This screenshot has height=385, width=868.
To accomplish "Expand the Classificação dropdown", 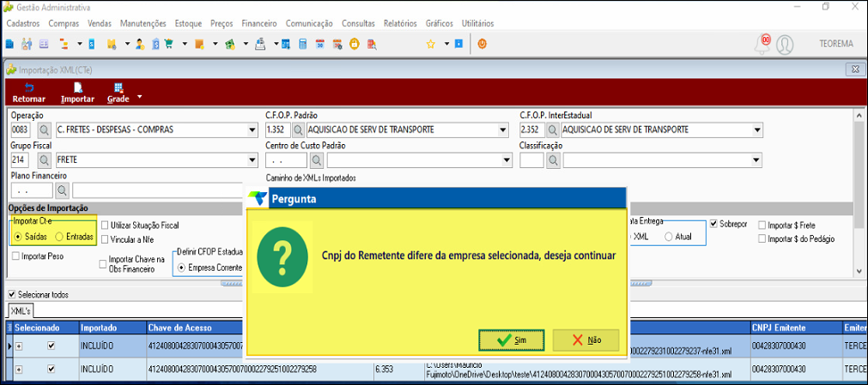I will click(x=757, y=159).
